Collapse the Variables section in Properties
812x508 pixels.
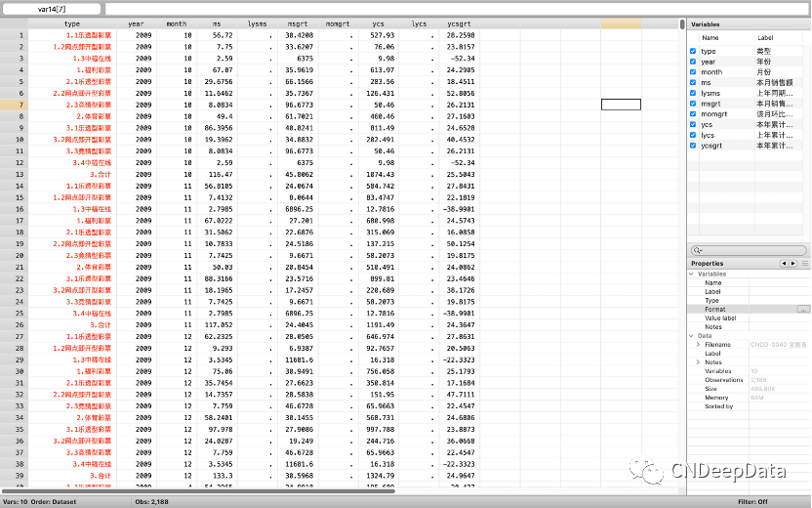click(x=691, y=274)
